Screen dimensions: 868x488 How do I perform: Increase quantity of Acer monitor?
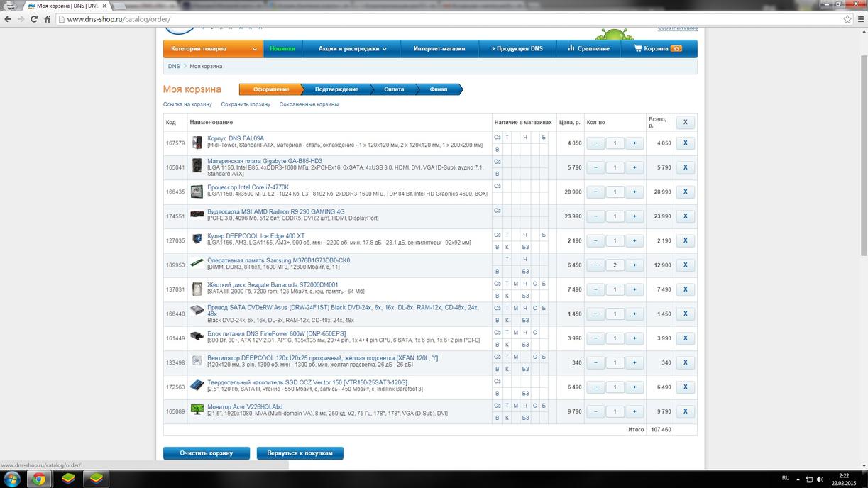(634, 411)
